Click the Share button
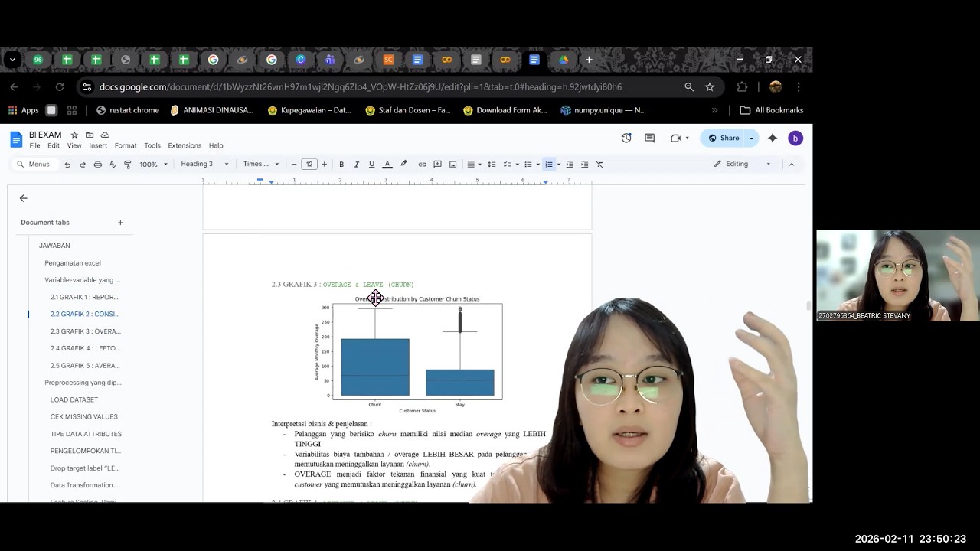 coord(724,139)
